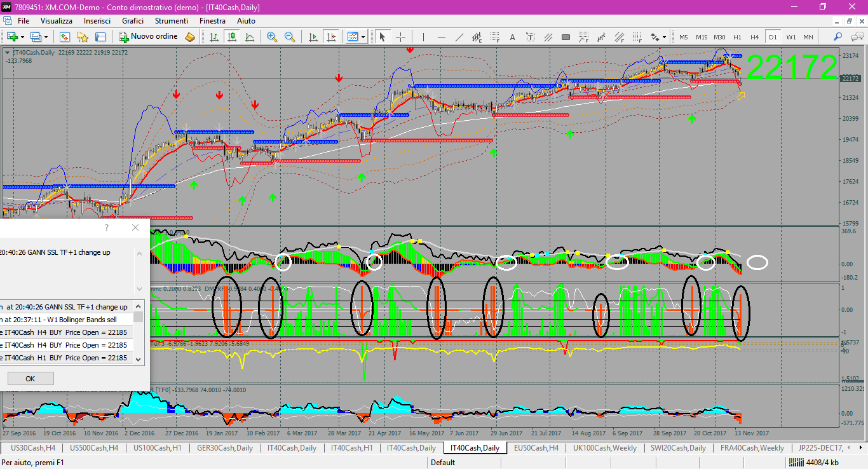The height and width of the screenshot is (469, 868).
Task: Switch to GER30Cash,Daily chart tab
Action: click(x=225, y=448)
